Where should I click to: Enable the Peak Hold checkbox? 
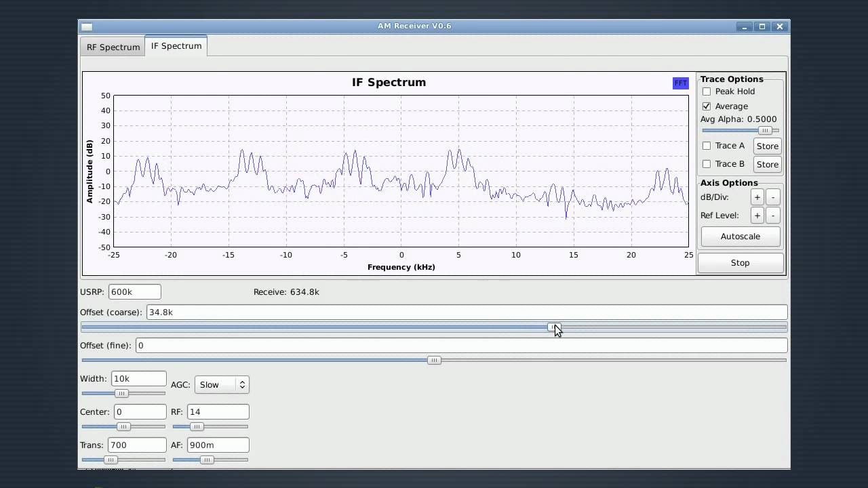tap(707, 91)
